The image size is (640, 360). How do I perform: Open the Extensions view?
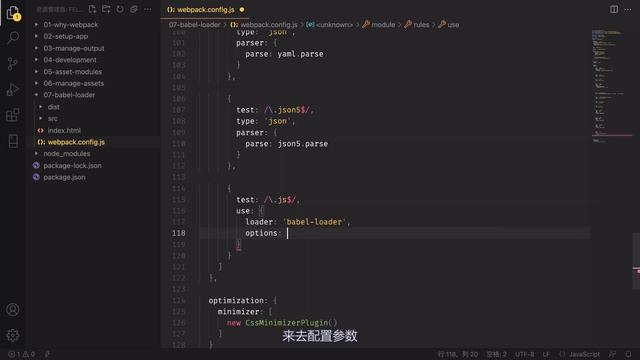pos(13,115)
